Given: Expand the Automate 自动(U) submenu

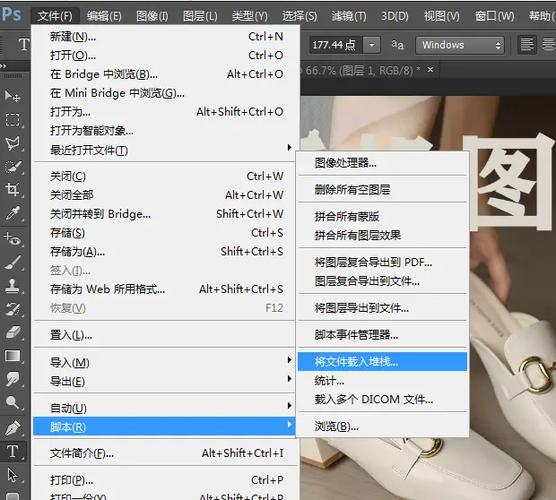Looking at the screenshot, I should coord(289,405).
